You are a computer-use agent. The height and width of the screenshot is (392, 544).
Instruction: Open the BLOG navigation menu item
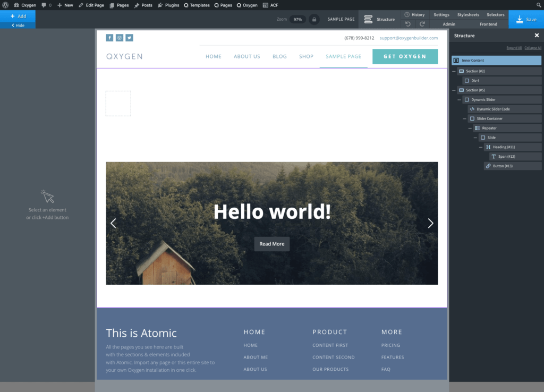click(x=279, y=56)
